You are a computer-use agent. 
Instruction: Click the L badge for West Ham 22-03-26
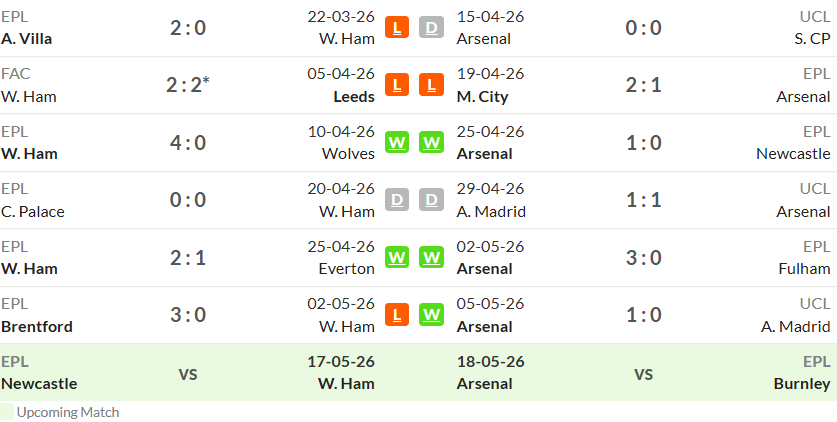[397, 27]
